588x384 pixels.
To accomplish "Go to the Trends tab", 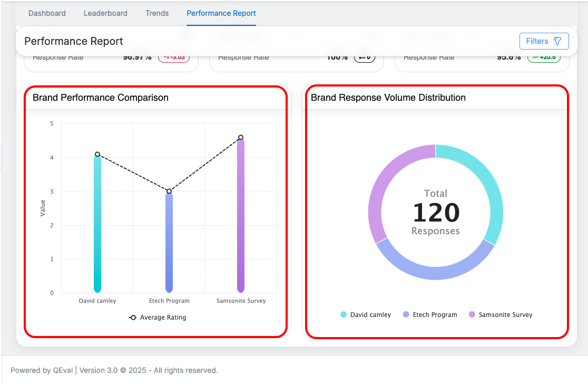I will (x=157, y=13).
